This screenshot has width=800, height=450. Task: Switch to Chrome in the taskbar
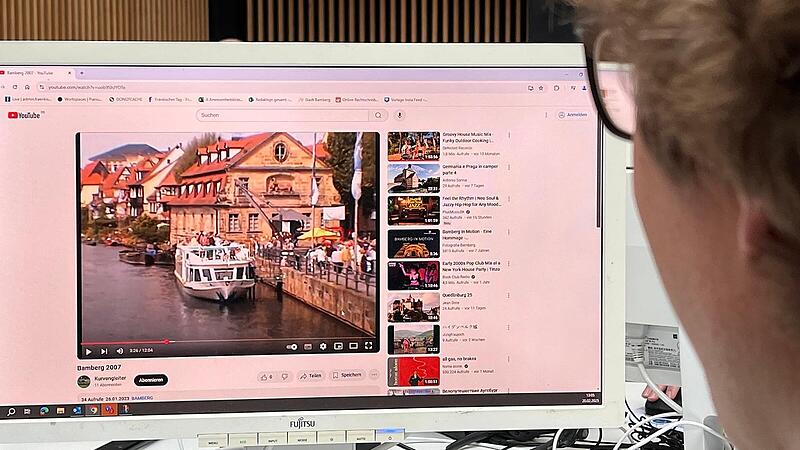click(93, 410)
